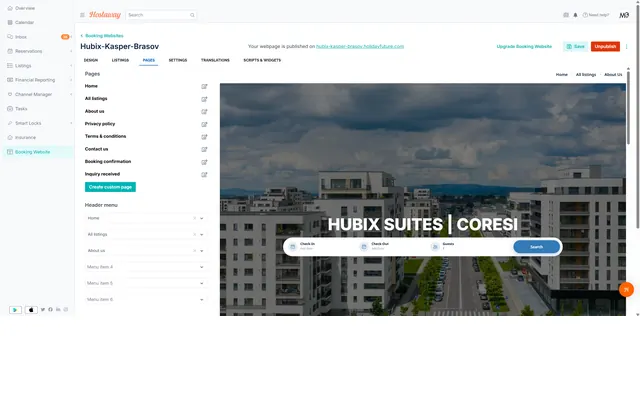Open the Financial Reporting sidebar icon
640x400 pixels.
pyautogui.click(x=10, y=80)
